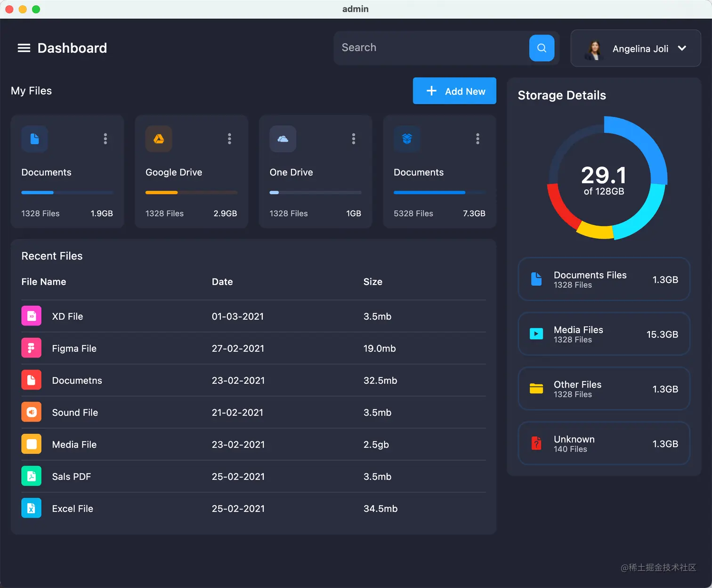Click the Google Drive orange progress bar
The image size is (712, 588).
tap(191, 193)
